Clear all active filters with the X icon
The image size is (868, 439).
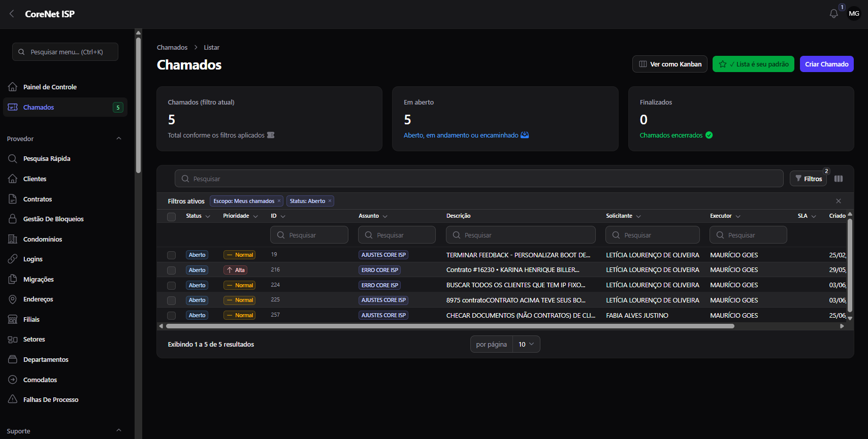839,201
